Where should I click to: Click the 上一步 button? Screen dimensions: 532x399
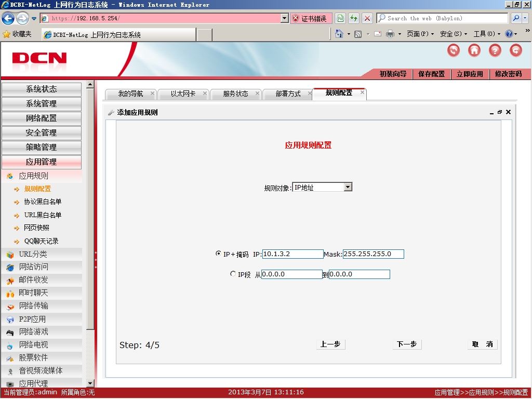(330, 344)
